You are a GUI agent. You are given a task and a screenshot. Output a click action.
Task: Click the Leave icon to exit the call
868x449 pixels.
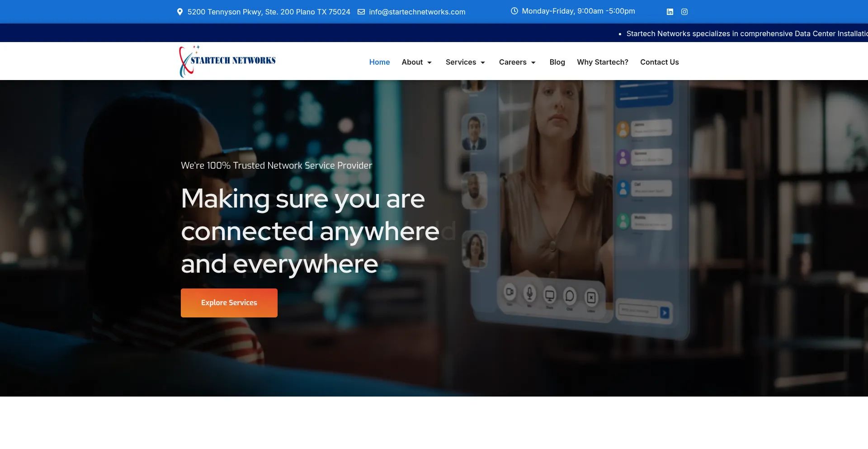click(591, 296)
